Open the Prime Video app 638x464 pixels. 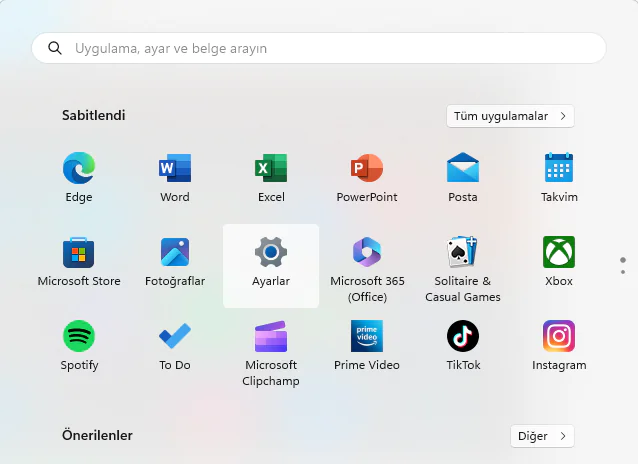point(367,337)
